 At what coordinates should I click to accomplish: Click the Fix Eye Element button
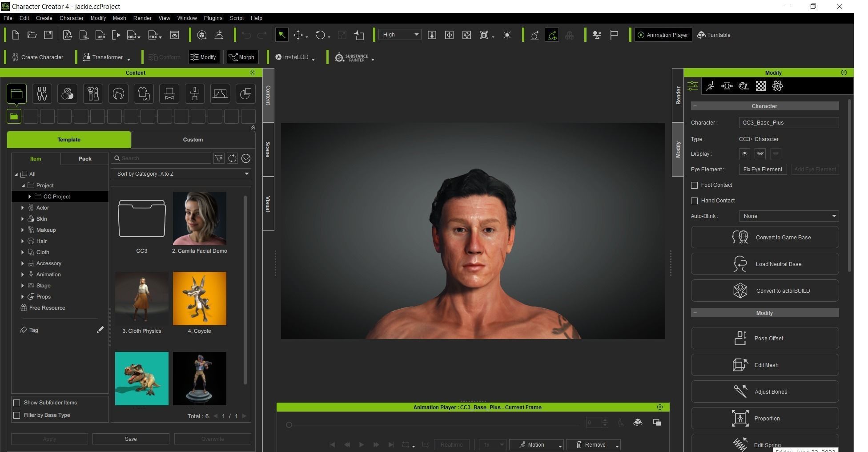coord(763,169)
